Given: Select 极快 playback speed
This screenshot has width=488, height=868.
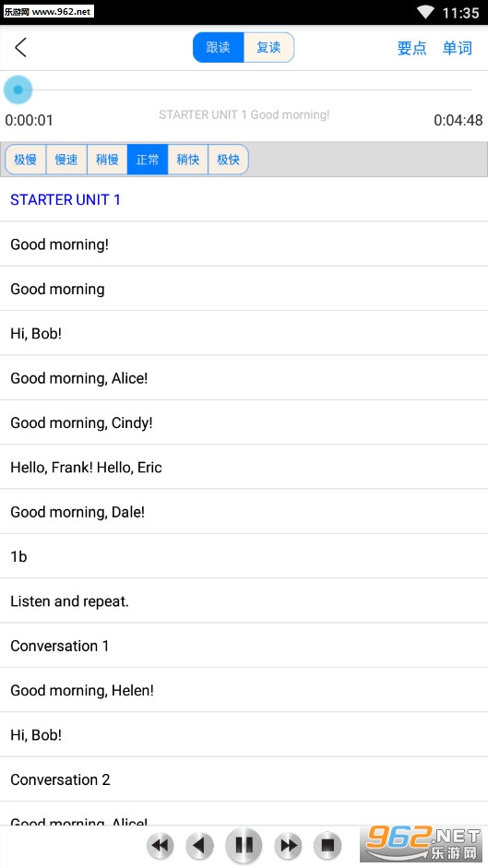Looking at the screenshot, I should click(228, 160).
